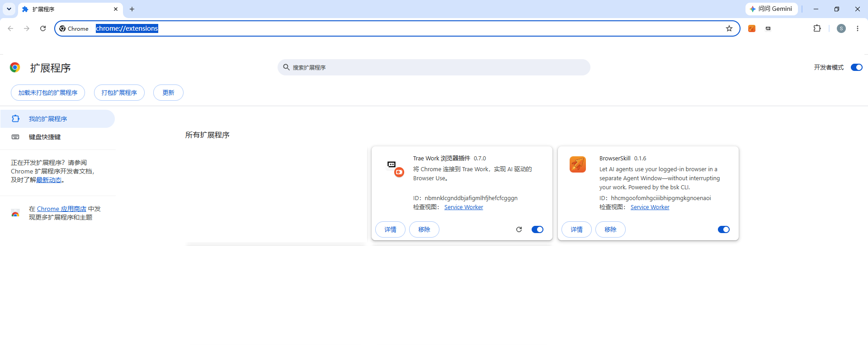
Task: Open the extensions puzzle menu
Action: pos(817,28)
